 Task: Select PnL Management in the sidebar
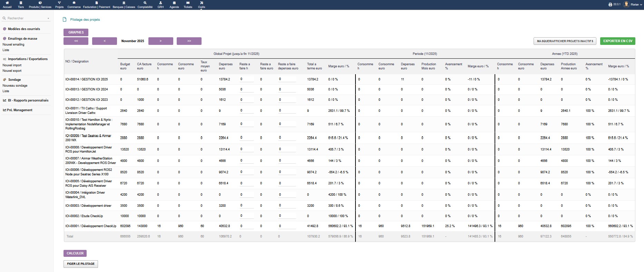tap(20, 110)
